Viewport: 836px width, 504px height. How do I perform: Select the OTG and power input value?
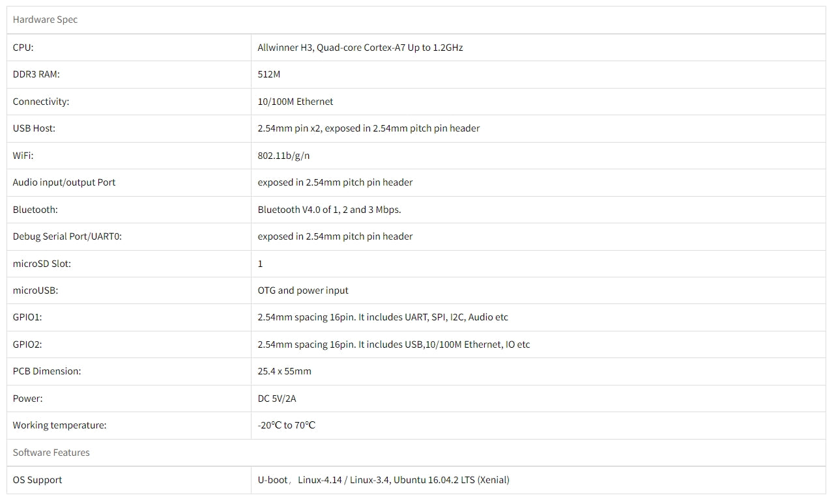[x=303, y=290]
